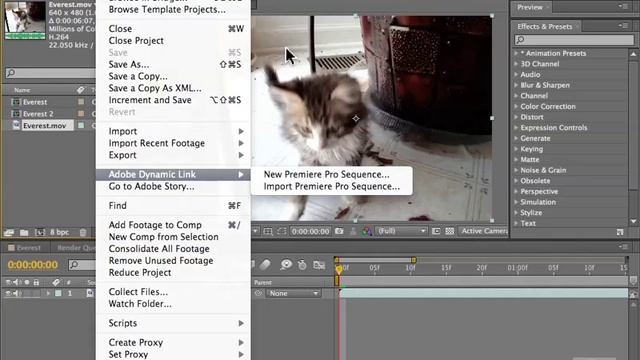The image size is (640, 360).
Task: Click the timeline timecode 0:00:00:00
Action: 33,265
